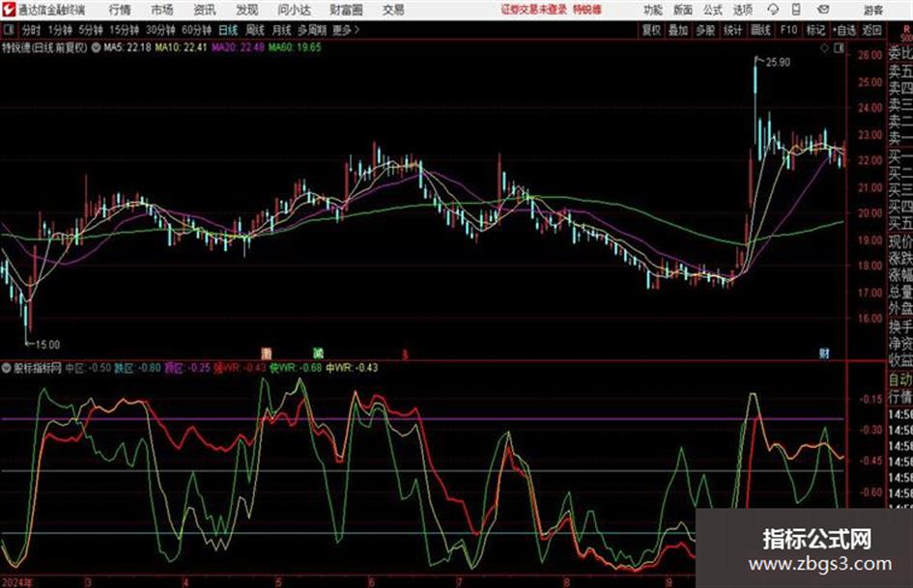Click the 复权 toolbar button
913x588 pixels.
[651, 30]
